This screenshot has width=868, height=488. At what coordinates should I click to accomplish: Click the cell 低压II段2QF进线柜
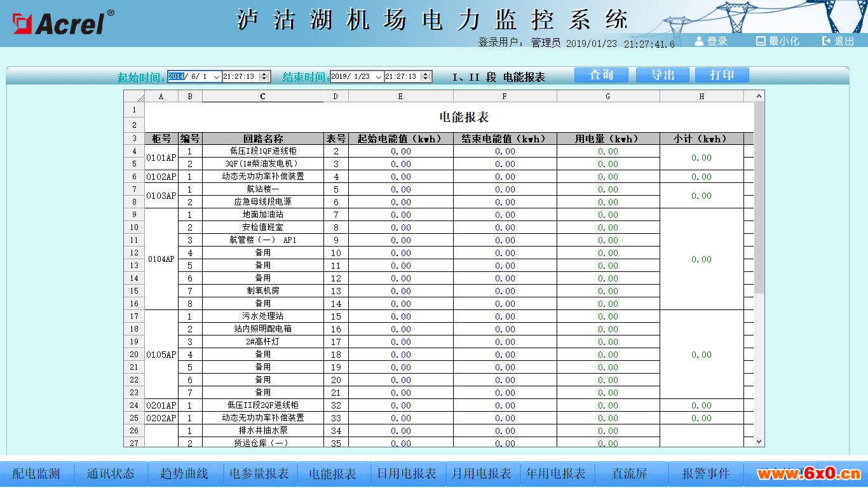click(263, 405)
